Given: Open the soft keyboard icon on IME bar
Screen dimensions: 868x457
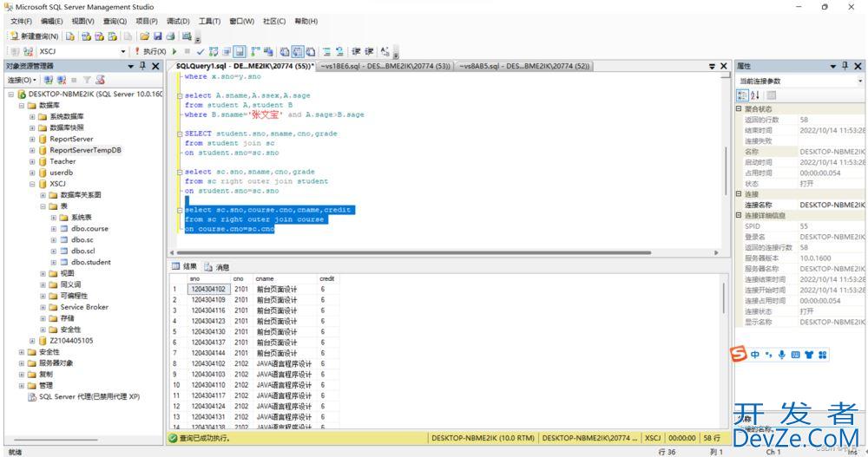Looking at the screenshot, I should (x=795, y=355).
